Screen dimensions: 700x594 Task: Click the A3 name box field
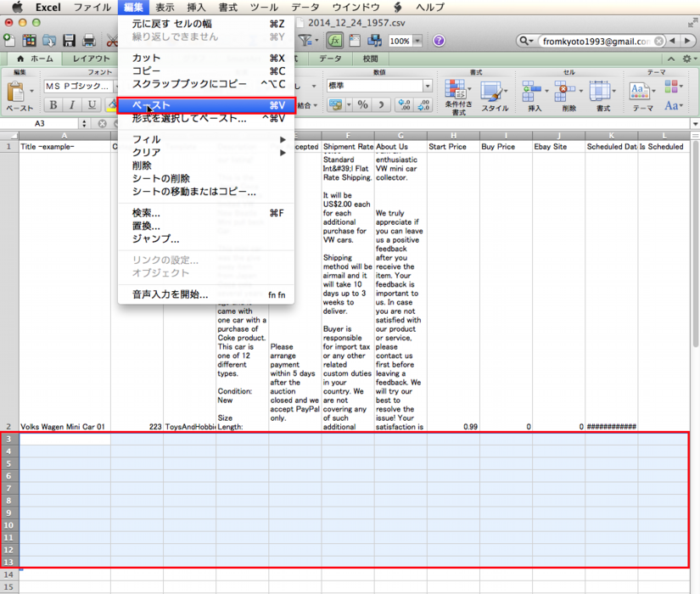click(41, 123)
